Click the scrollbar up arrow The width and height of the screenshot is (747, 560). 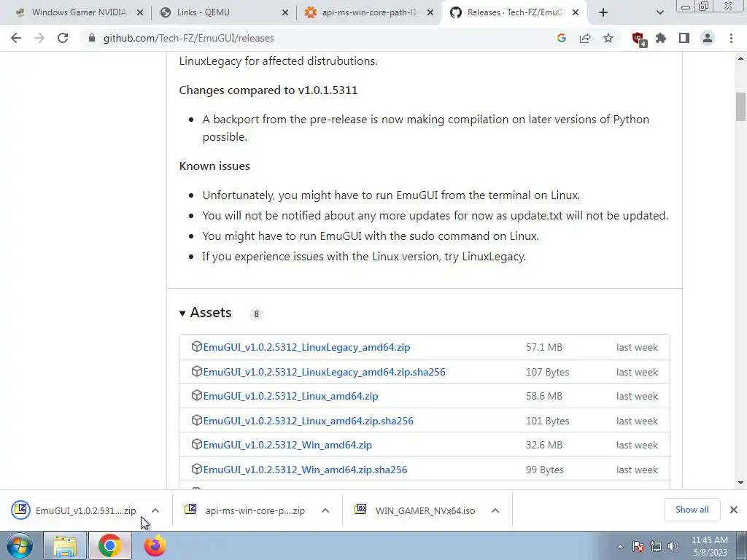740,58
